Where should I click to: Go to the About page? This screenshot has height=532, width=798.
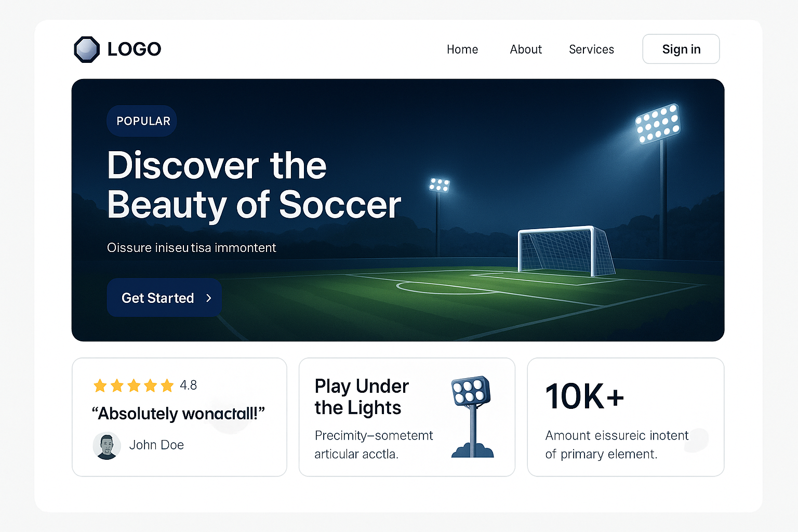[x=526, y=49]
